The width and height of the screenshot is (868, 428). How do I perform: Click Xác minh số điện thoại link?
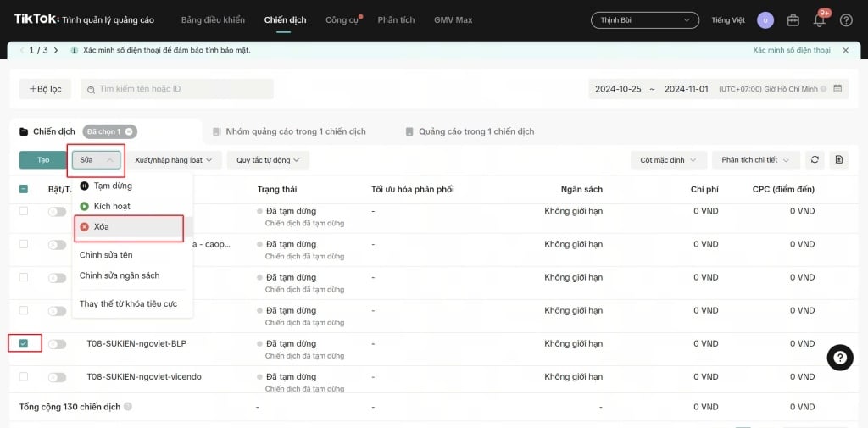(x=792, y=50)
